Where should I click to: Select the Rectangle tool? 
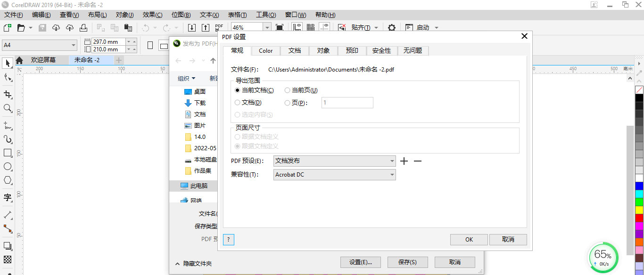point(7,153)
